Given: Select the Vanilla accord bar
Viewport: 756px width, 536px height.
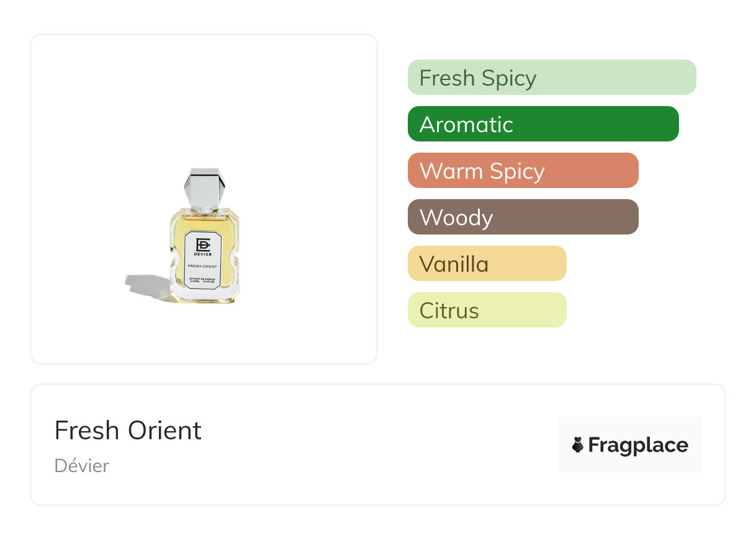Looking at the screenshot, I should pyautogui.click(x=487, y=264).
